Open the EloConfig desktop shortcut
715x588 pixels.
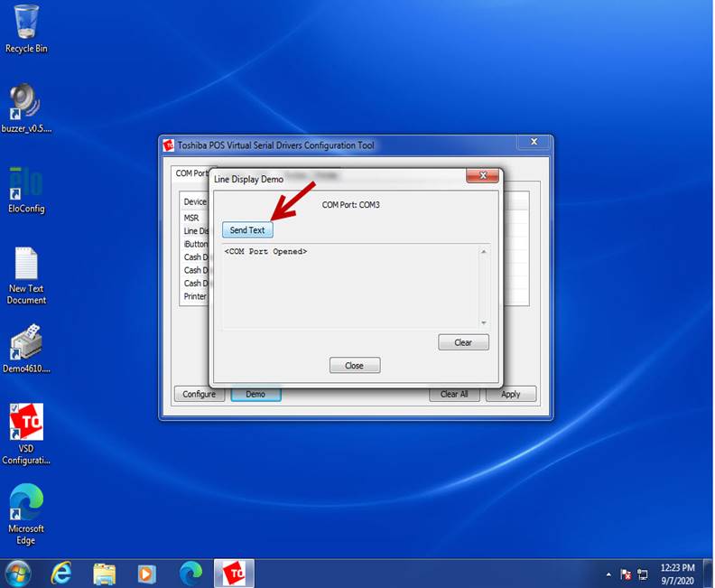[26, 185]
